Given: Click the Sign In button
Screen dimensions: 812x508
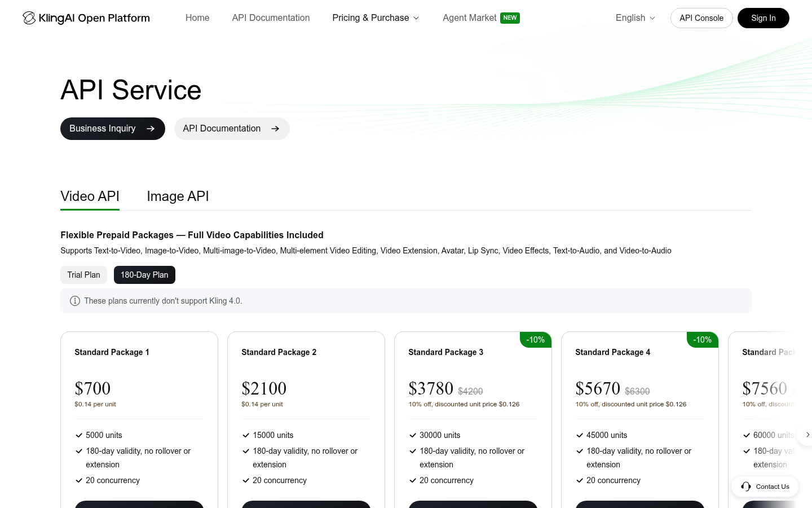Looking at the screenshot, I should [x=764, y=18].
